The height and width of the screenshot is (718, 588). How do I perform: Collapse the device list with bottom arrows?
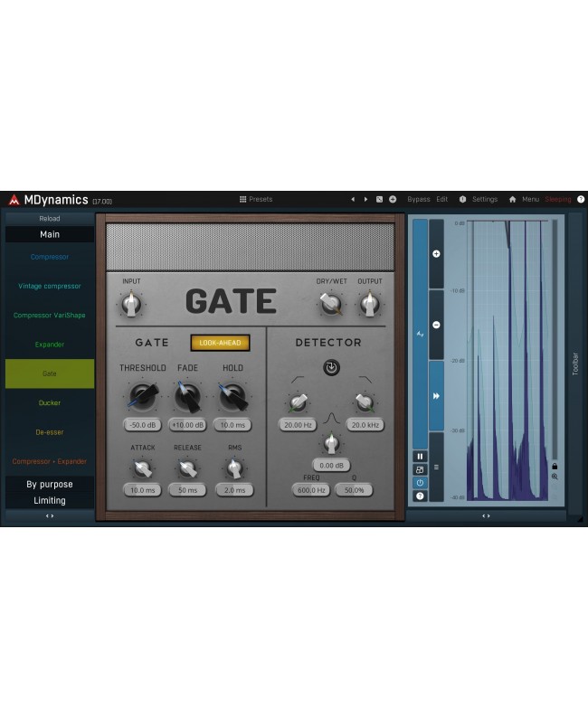[50, 516]
